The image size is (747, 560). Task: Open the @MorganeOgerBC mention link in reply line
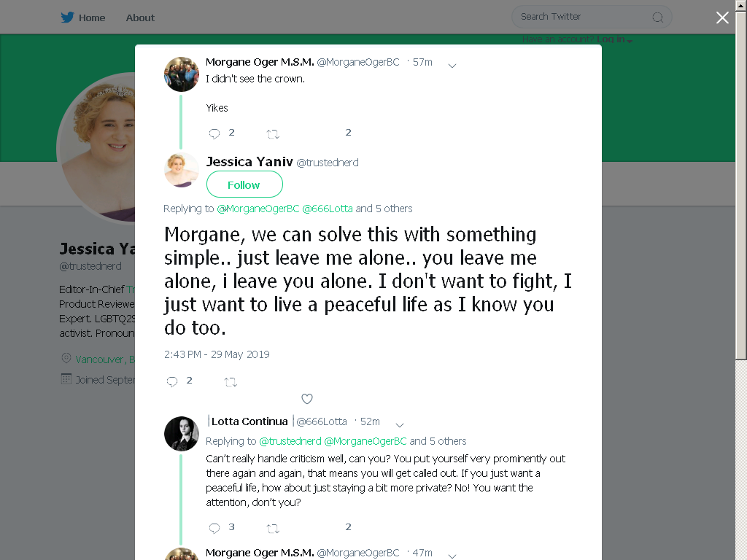(258, 209)
